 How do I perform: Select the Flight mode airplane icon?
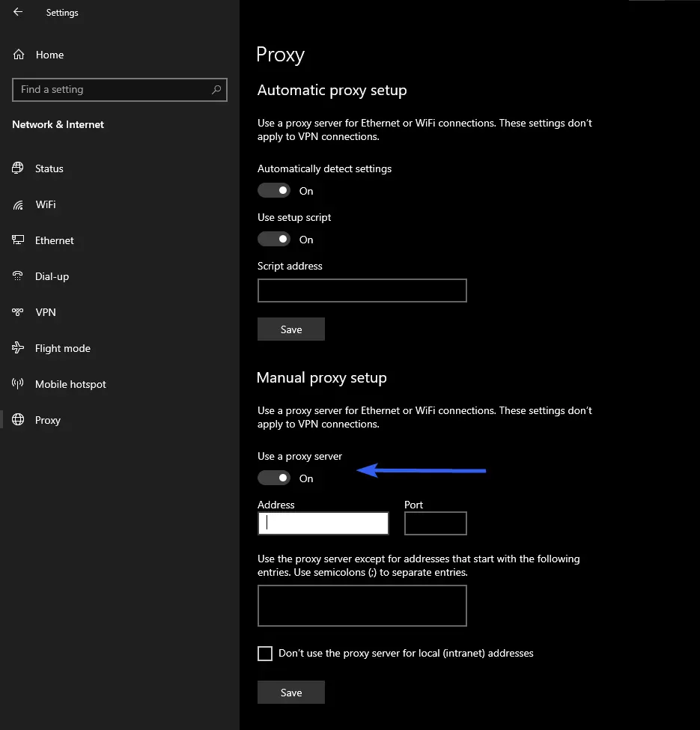point(18,348)
